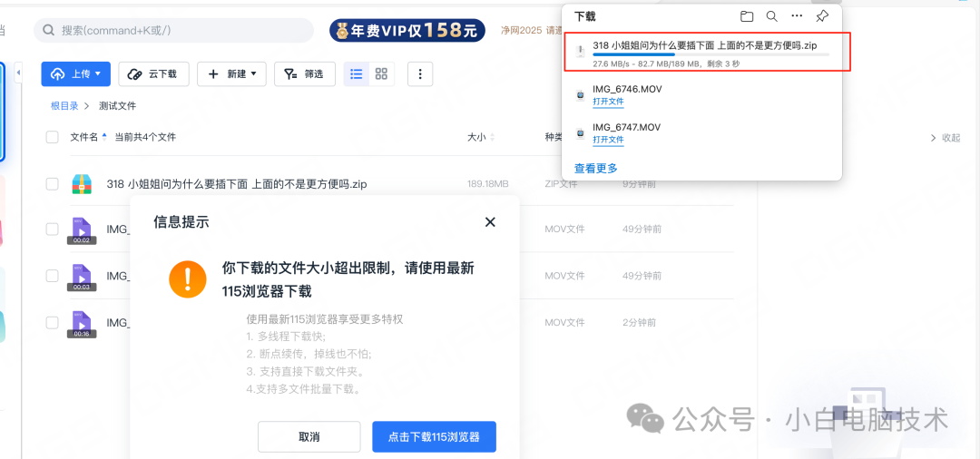Sort by 大小 column header

[x=476, y=137]
